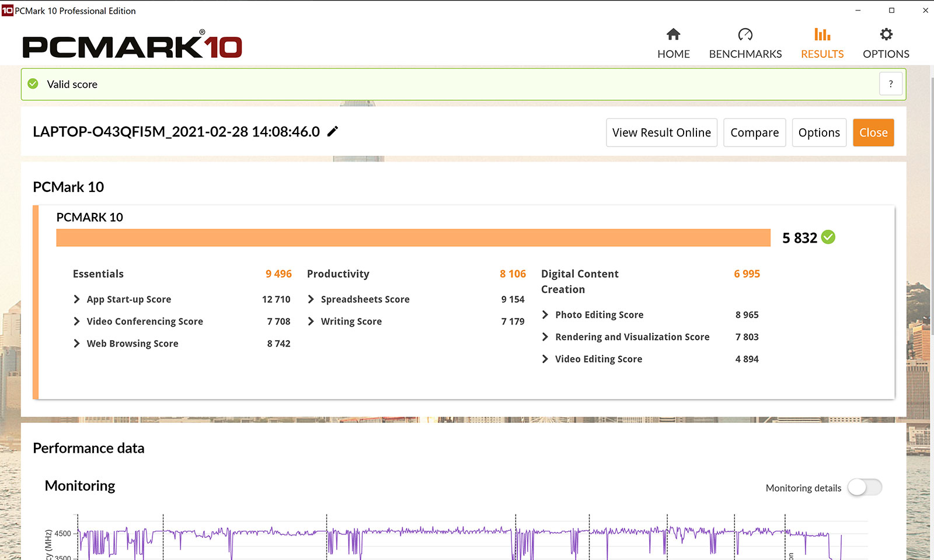The width and height of the screenshot is (934, 560).
Task: Click the Digital Content Creation heading
Action: pyautogui.click(x=580, y=281)
